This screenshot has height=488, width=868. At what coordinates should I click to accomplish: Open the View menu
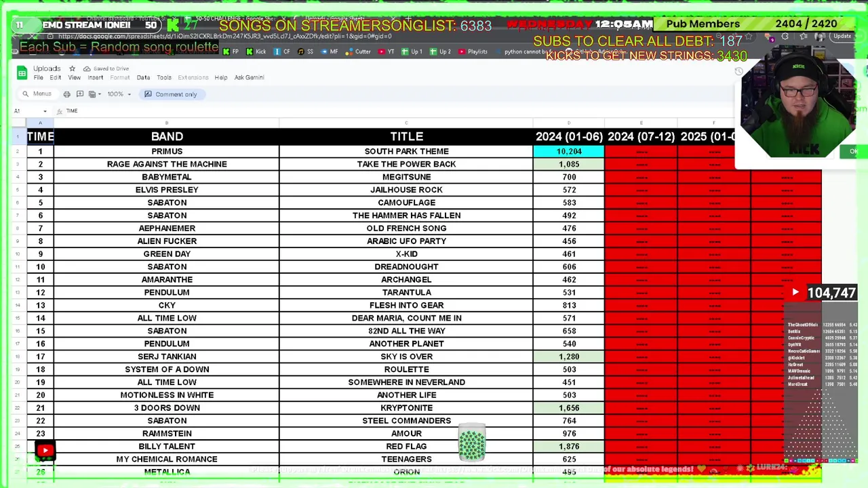click(x=74, y=78)
